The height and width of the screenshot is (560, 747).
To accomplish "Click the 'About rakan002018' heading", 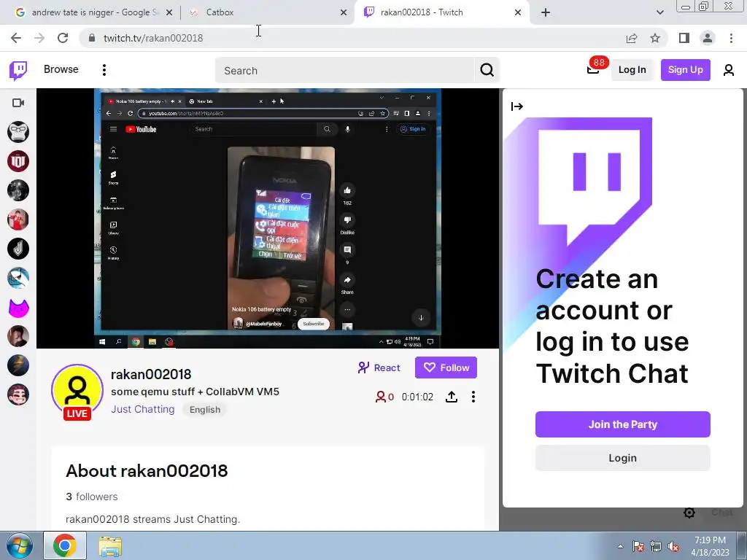I will click(x=147, y=471).
